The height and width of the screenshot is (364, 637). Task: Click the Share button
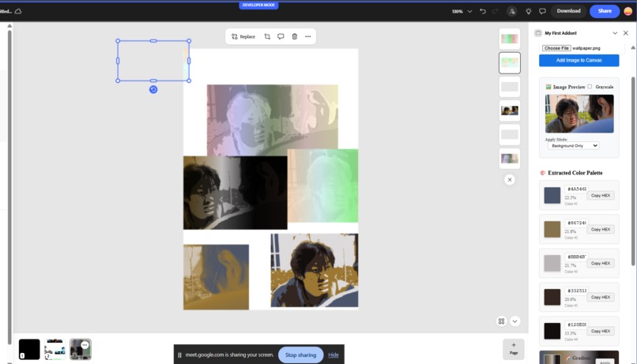605,11
